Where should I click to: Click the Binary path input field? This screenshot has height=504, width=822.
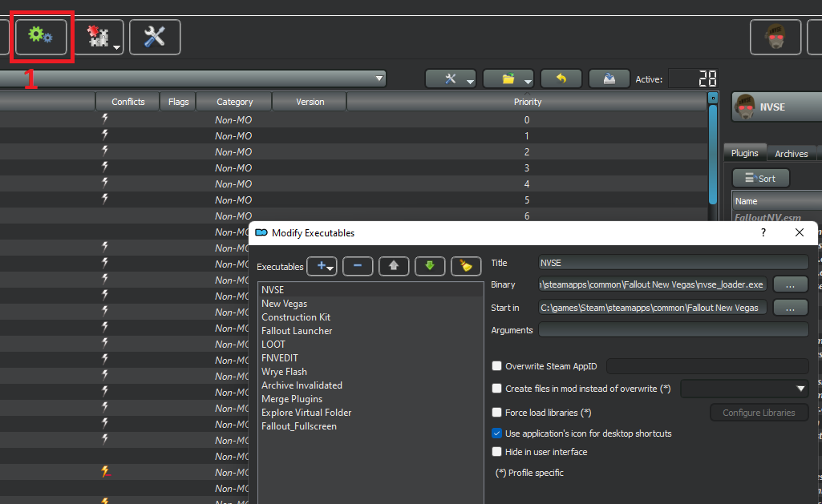[653, 284]
